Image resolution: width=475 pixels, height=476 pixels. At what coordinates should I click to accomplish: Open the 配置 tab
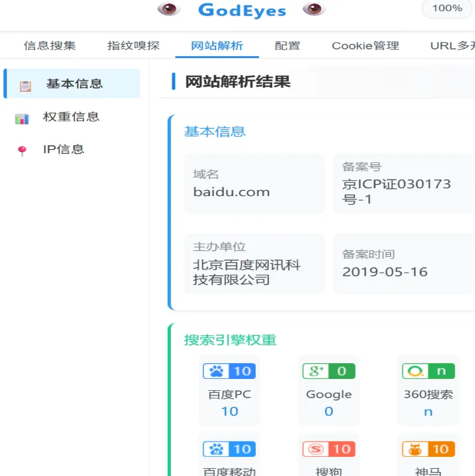pyautogui.click(x=287, y=46)
